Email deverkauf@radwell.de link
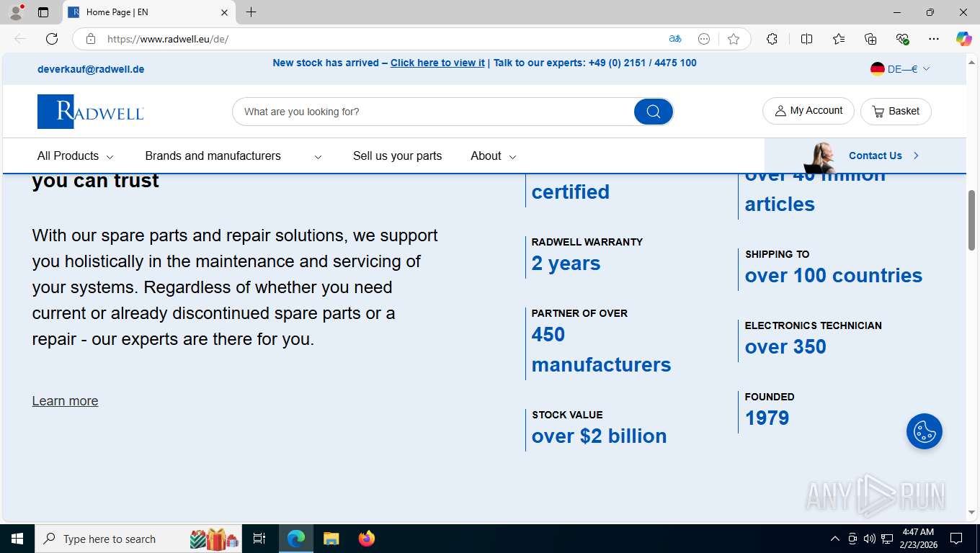980x553 pixels. pyautogui.click(x=91, y=69)
